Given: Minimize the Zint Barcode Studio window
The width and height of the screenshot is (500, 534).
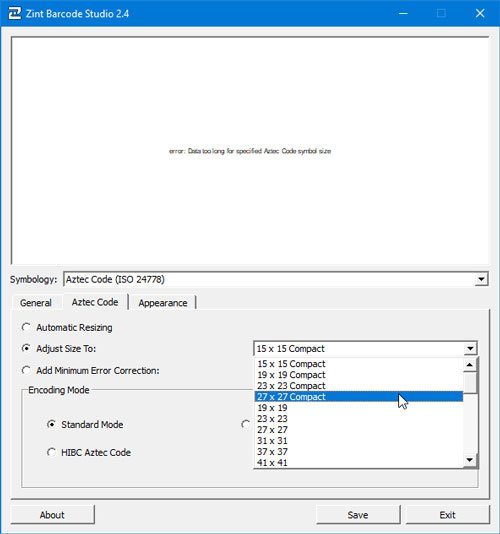Looking at the screenshot, I should click(403, 14).
